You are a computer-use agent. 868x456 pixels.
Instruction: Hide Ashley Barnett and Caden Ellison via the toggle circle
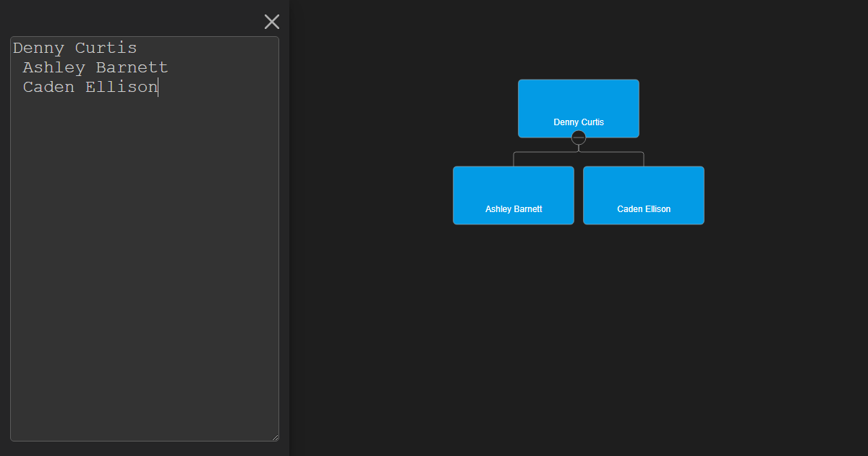point(578,138)
